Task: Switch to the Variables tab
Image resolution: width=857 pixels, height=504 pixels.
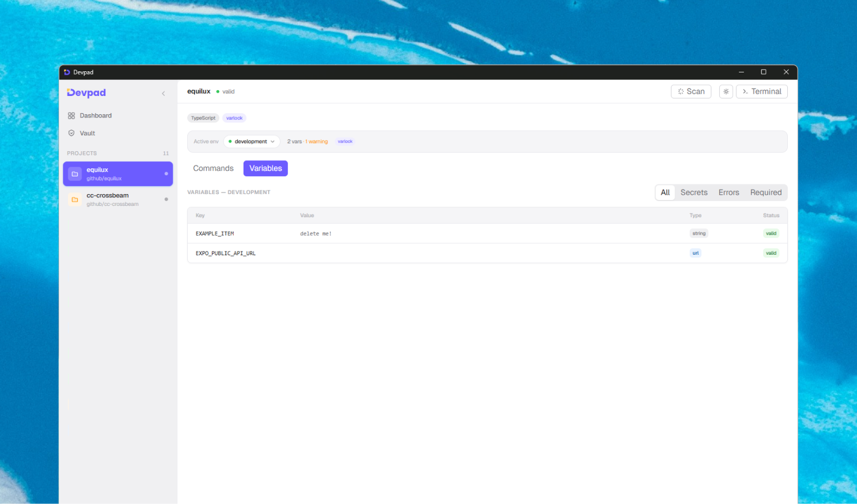Action: click(x=265, y=168)
